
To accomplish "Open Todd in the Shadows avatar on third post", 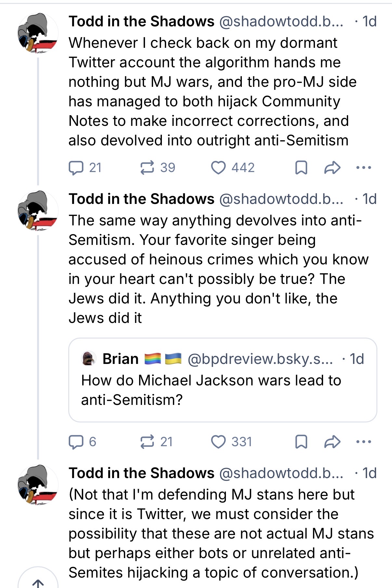I will pyautogui.click(x=38, y=485).
